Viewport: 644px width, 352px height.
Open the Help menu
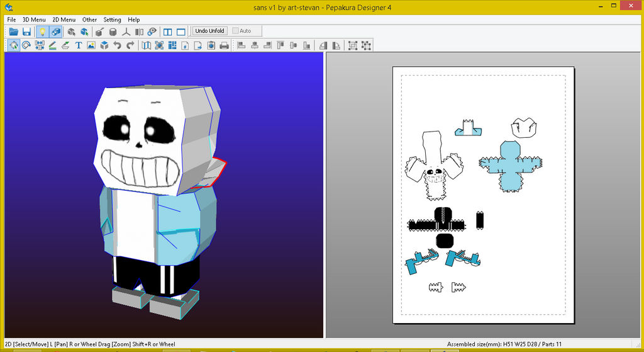point(134,20)
